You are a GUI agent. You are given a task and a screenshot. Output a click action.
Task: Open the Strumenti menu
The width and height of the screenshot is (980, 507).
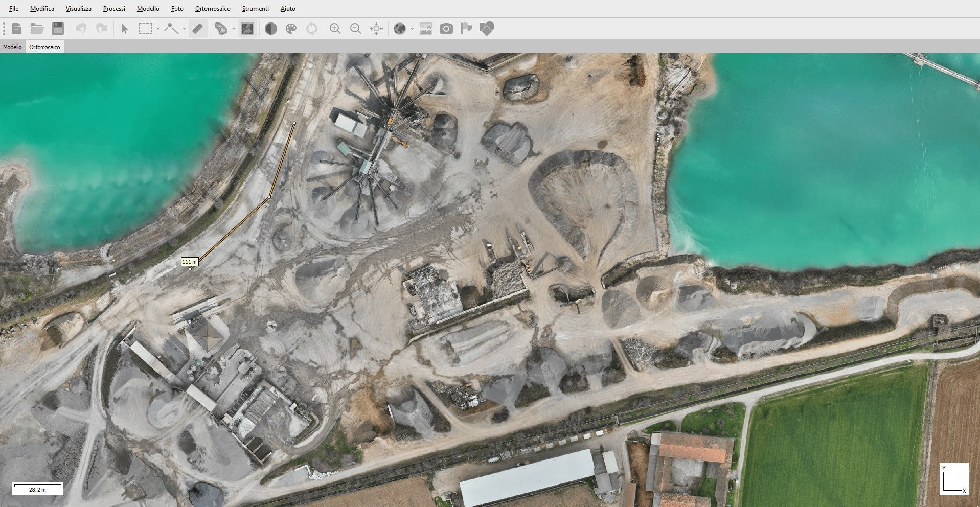255,9
